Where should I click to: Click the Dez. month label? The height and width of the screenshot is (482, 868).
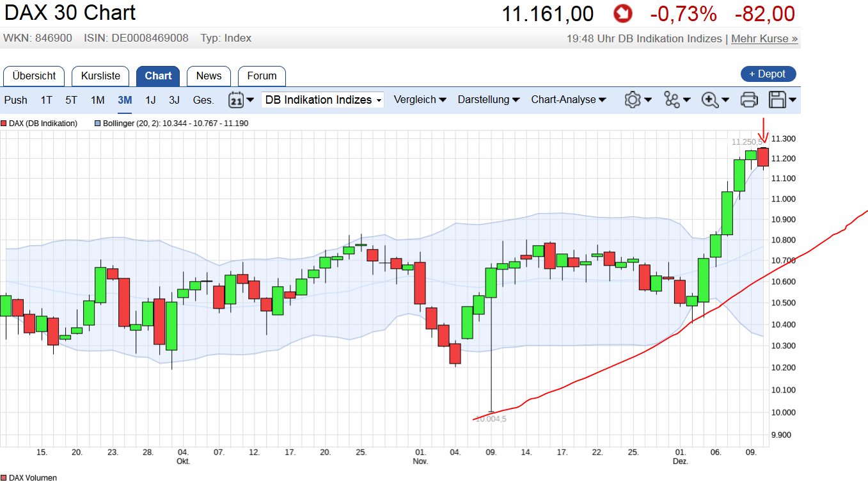tap(680, 461)
